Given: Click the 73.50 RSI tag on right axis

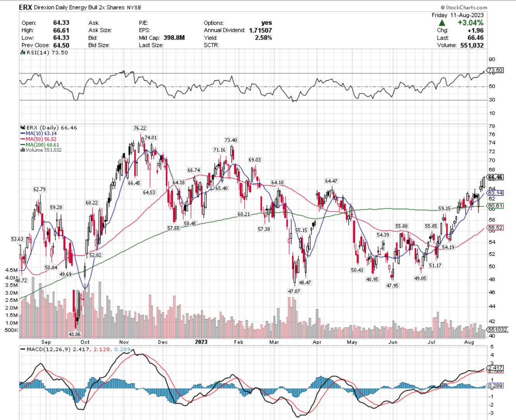Looking at the screenshot, I should coord(495,70).
